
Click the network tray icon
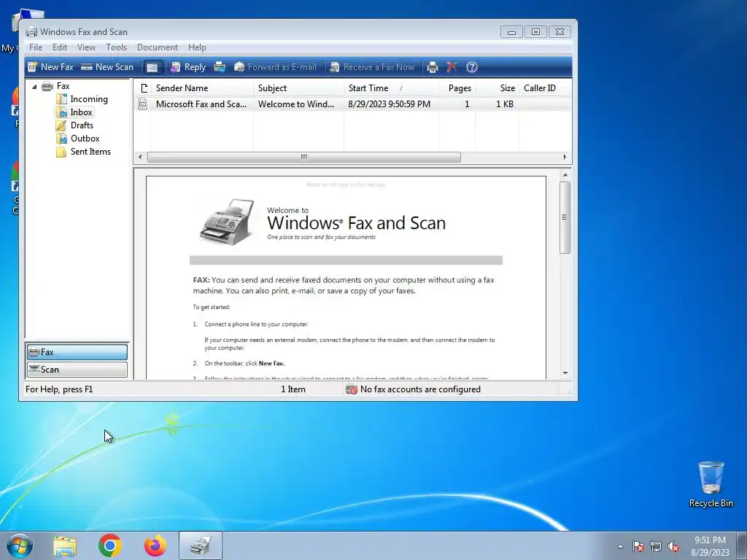click(656, 546)
